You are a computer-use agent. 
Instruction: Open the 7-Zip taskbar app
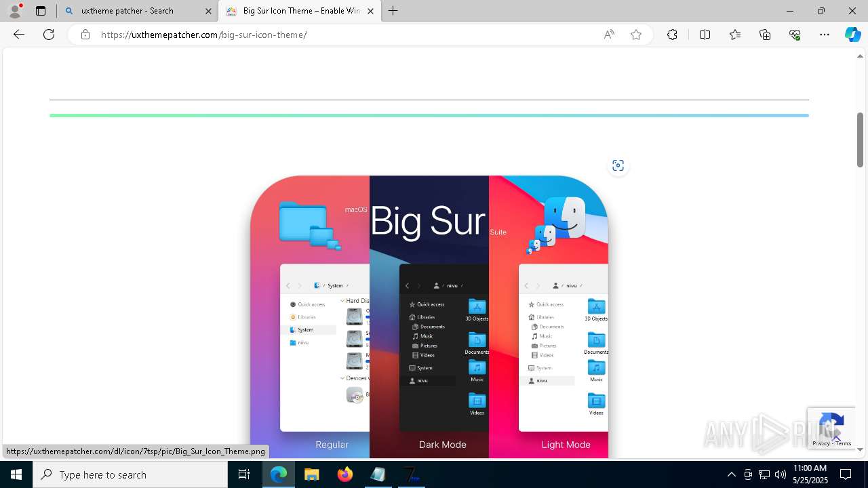click(411, 474)
